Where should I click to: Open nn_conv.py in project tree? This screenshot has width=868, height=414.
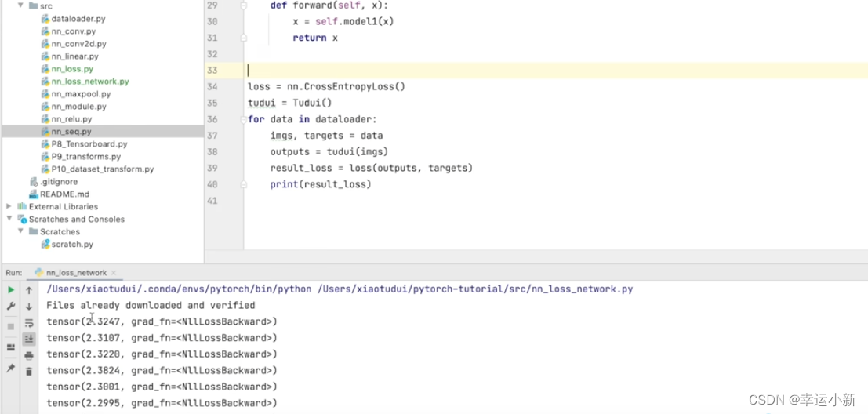[73, 31]
